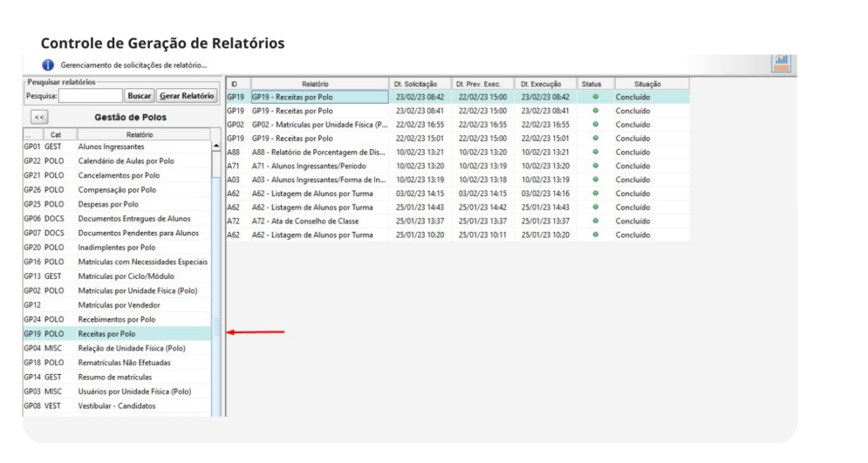The height and width of the screenshot is (463, 868).
Task: Select Matrículas por Unidade Física (Polo) in left list
Action: point(117,290)
